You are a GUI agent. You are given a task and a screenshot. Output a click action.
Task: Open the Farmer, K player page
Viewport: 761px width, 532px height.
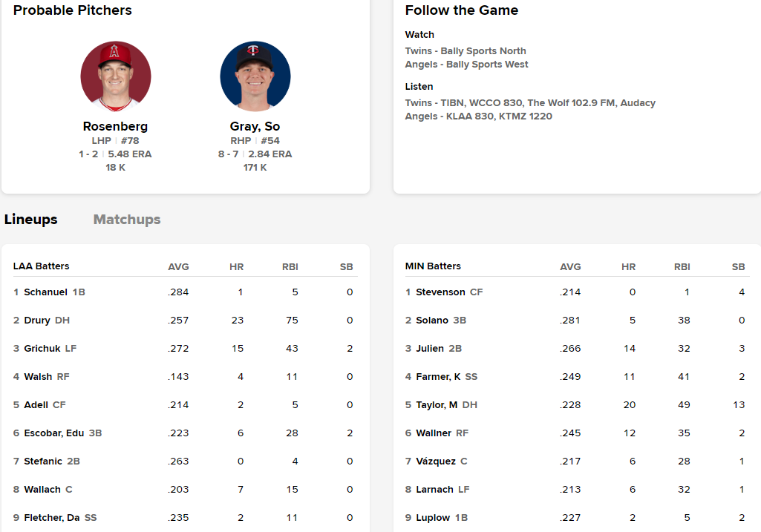(438, 377)
